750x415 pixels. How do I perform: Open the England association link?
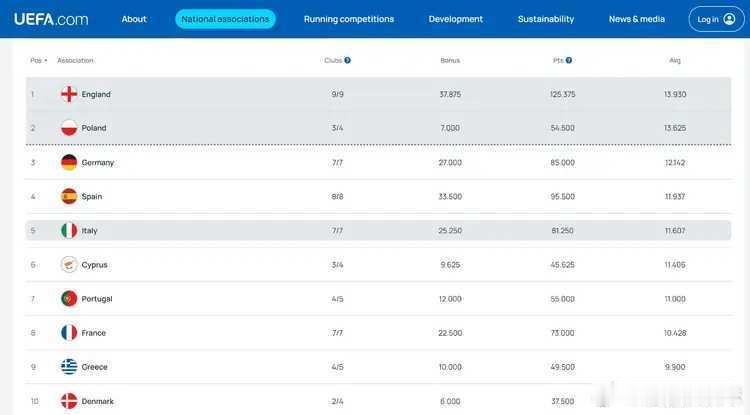(x=96, y=94)
